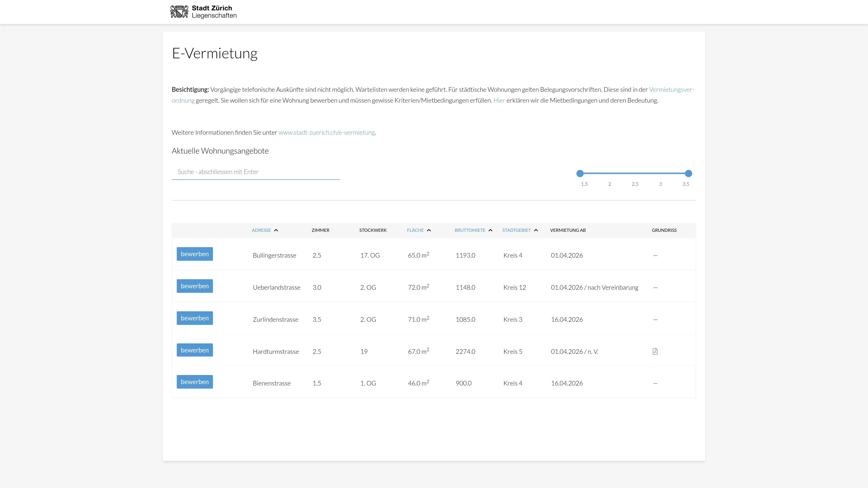Click the Stadt Zürich coat of arms logo
868x488 pixels.
tap(179, 12)
